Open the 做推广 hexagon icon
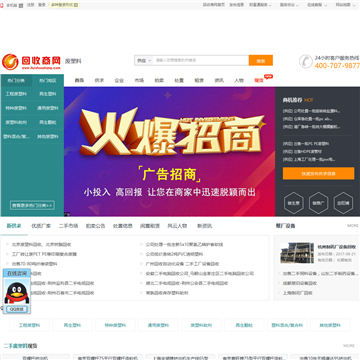The width and height of the screenshot is (360, 360). [x=319, y=203]
